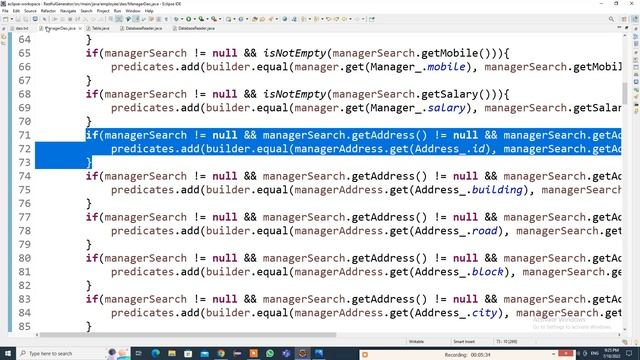Screen dimensions: 640x360
Task: Open Google Chrome from the taskbar
Action: click(221, 353)
